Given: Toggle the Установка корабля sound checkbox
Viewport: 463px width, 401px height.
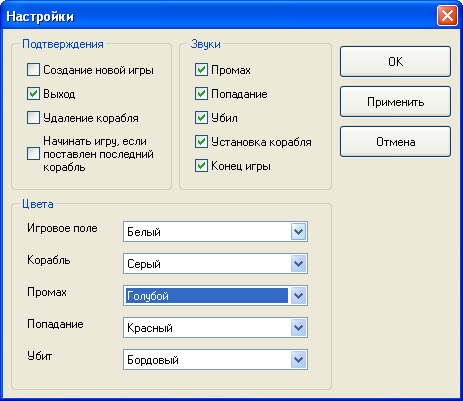Looking at the screenshot, I should (201, 142).
